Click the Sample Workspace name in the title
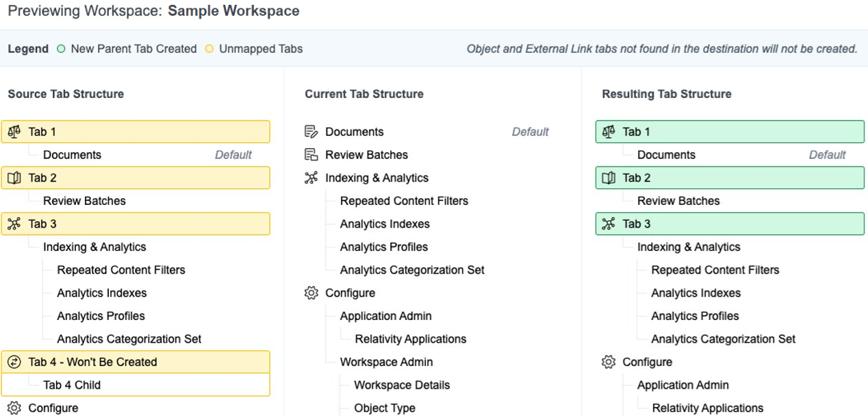 pos(233,11)
